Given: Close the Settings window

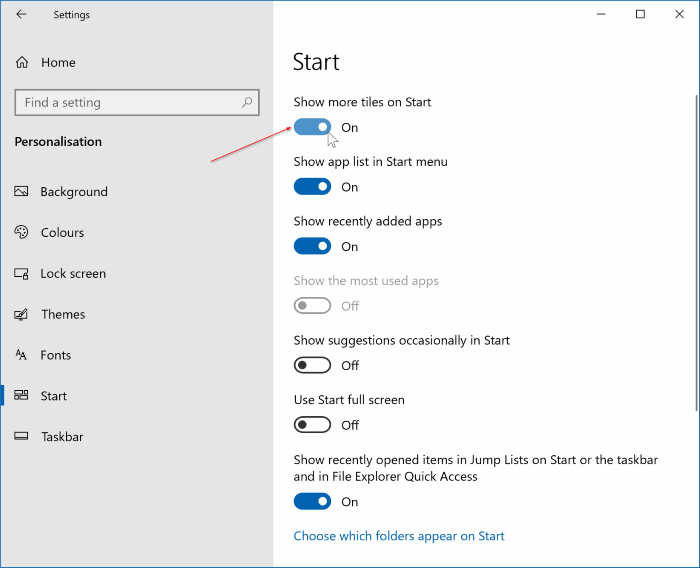Looking at the screenshot, I should [x=679, y=14].
